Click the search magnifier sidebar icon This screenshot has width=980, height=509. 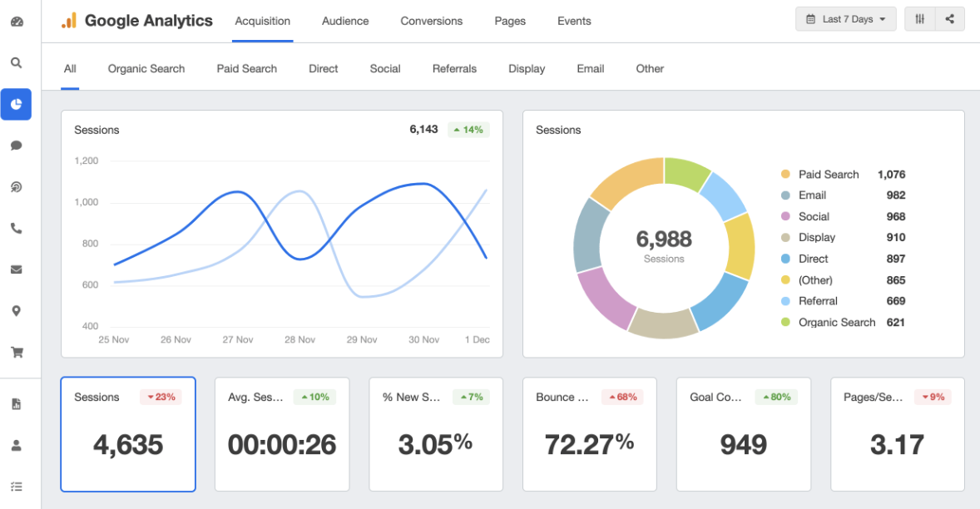pos(17,62)
